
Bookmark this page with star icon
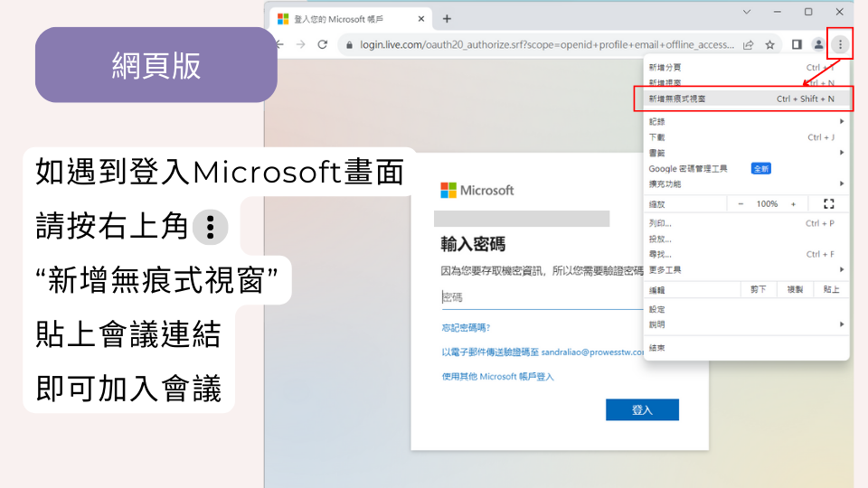click(x=770, y=45)
